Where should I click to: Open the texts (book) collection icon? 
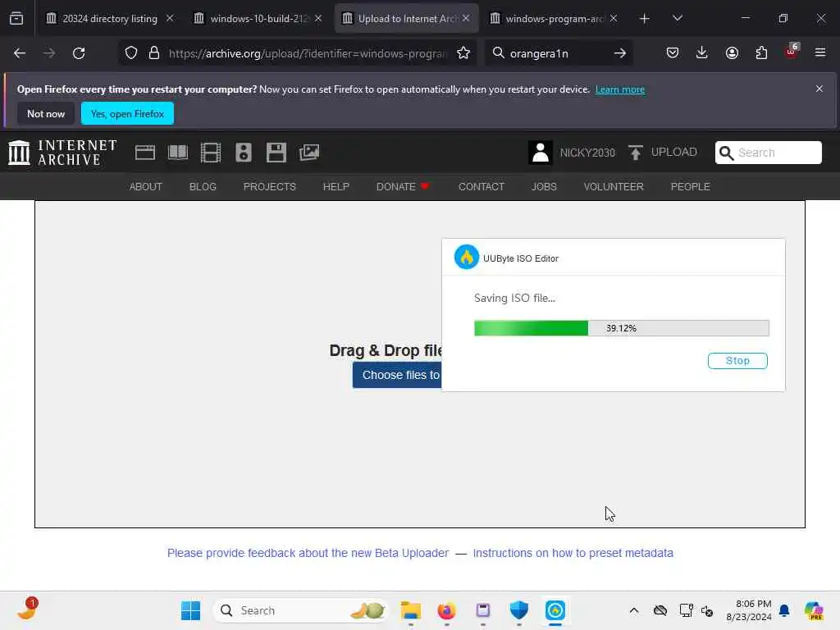(178, 153)
